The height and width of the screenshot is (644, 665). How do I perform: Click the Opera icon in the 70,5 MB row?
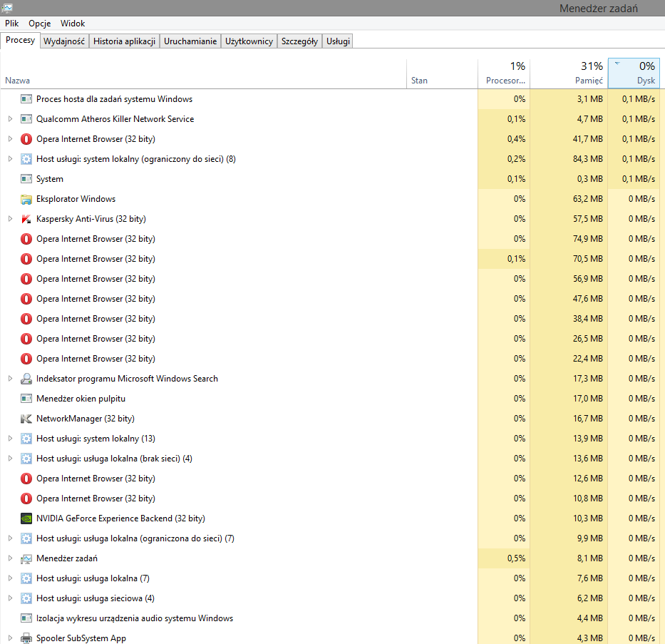point(26,259)
